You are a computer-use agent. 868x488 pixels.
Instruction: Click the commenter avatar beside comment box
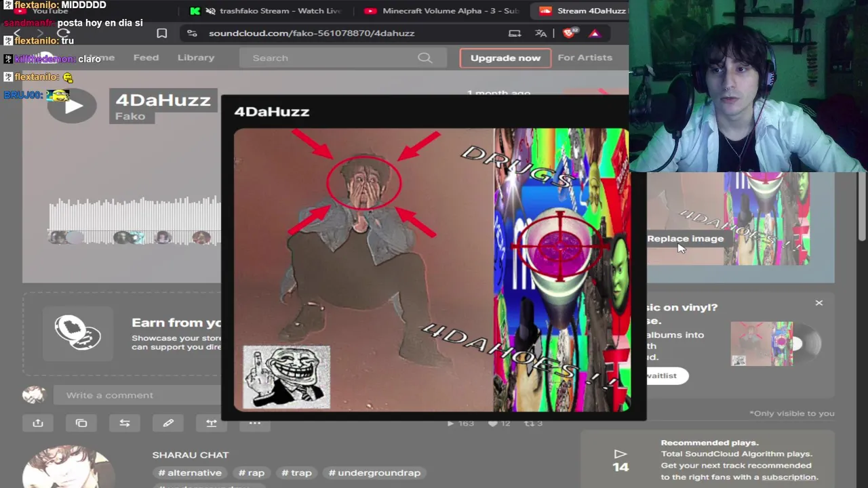[33, 395]
